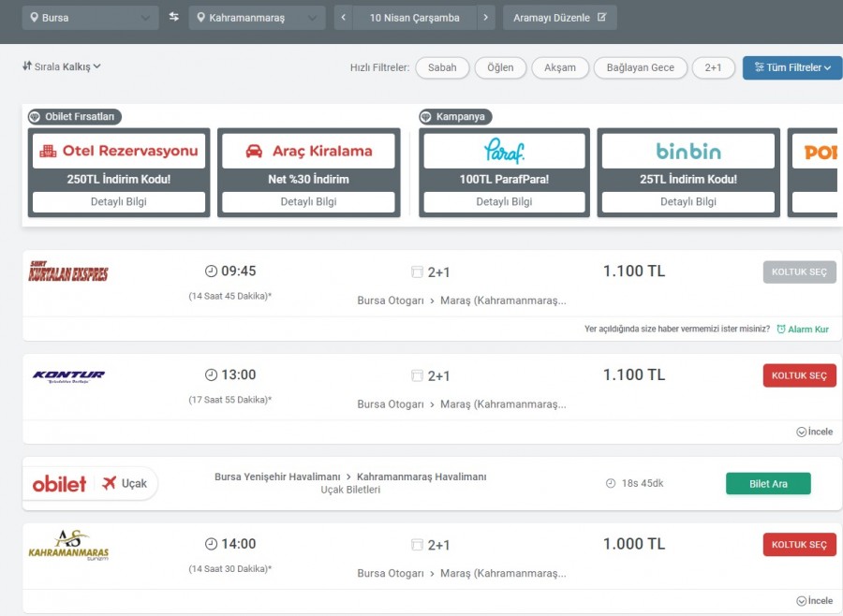Enable the 2+1 seat layout filter
Screen dimensions: 843x616
[713, 67]
